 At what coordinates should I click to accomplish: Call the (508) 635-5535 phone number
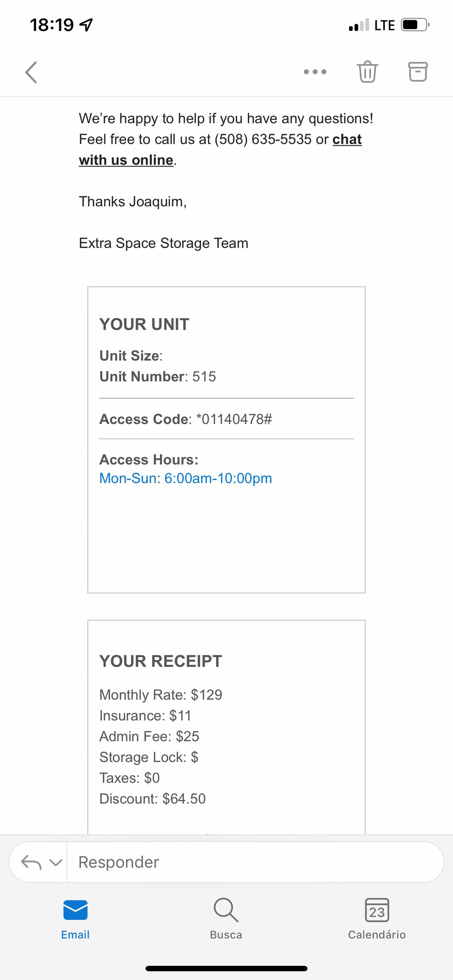click(263, 139)
